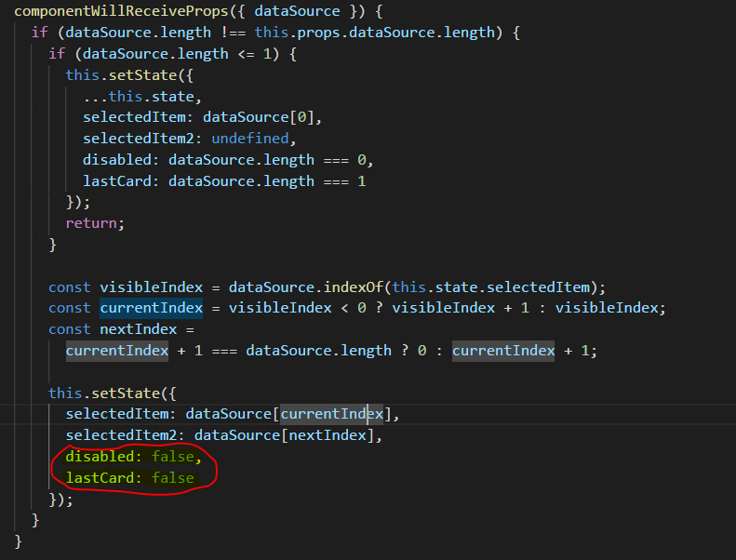Click the componentWillReceiveProps method name
This screenshot has height=560, width=736.
coord(122,11)
